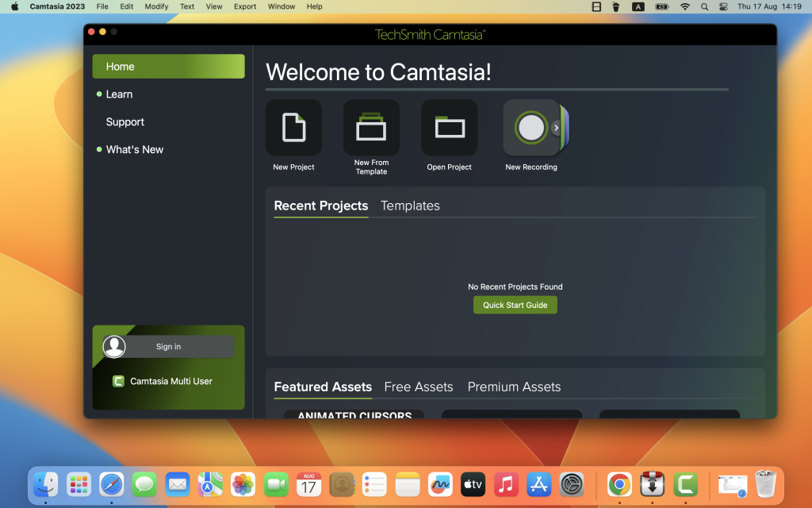Open the Text menu
The height and width of the screenshot is (508, 812).
coord(187,6)
